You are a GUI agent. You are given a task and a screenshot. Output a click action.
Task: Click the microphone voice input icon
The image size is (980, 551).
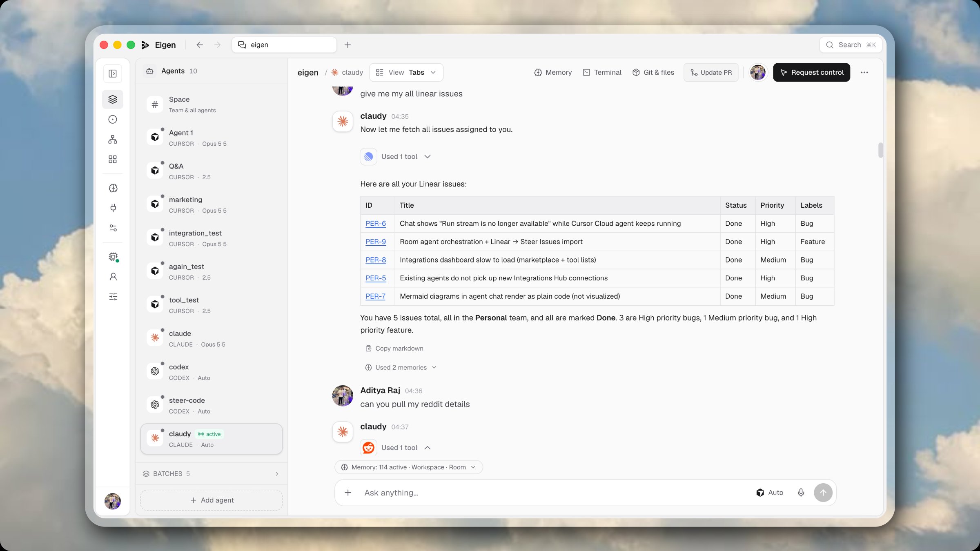coord(801,493)
